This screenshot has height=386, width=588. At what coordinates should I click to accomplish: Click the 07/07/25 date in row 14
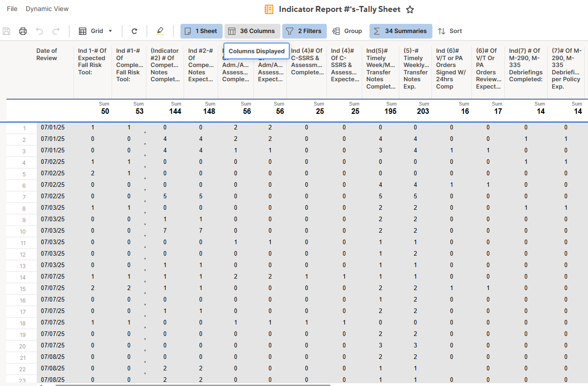pyautogui.click(x=53, y=276)
